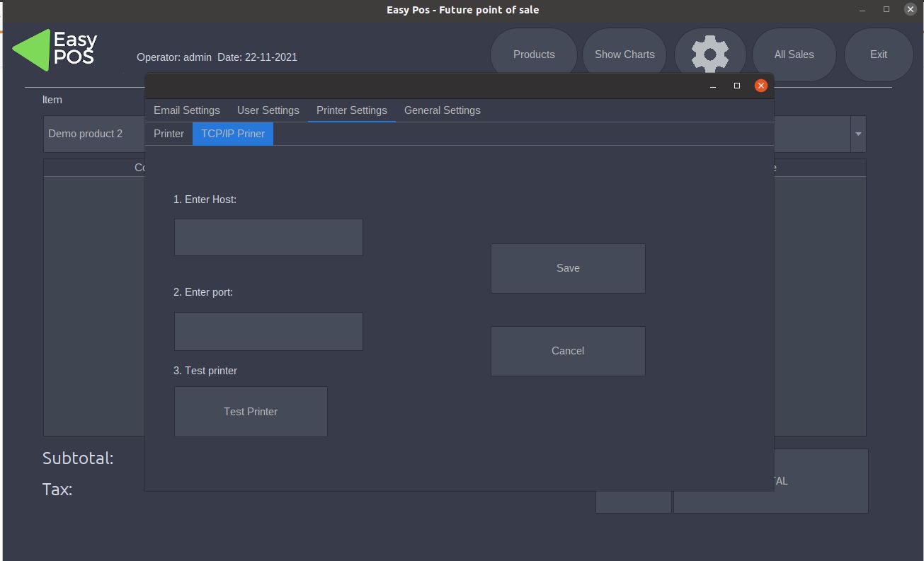Minimize the settings dialog window

point(713,86)
